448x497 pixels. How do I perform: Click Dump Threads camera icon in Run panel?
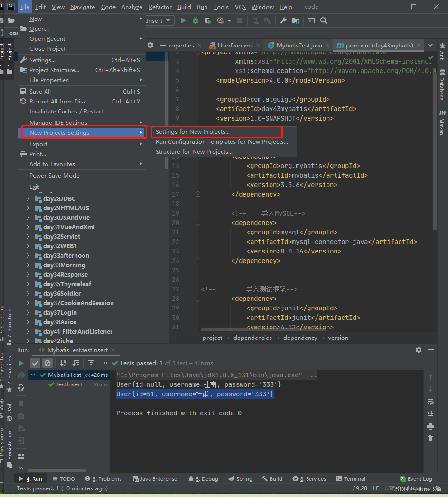pyautogui.click(x=21, y=416)
